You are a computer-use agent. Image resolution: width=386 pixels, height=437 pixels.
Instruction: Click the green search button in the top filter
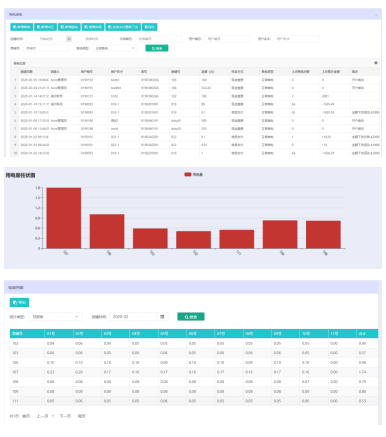click(157, 48)
